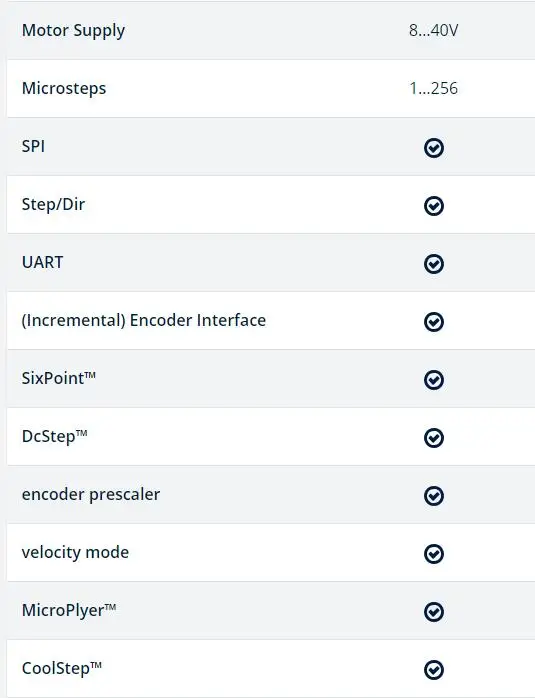The width and height of the screenshot is (535, 698).
Task: Select the DcStep checkmark icon
Action: (x=434, y=438)
